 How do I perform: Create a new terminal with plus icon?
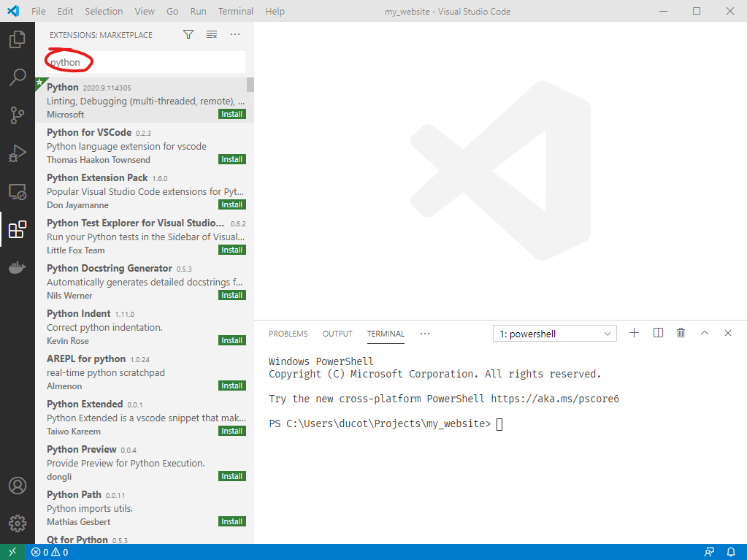point(633,332)
